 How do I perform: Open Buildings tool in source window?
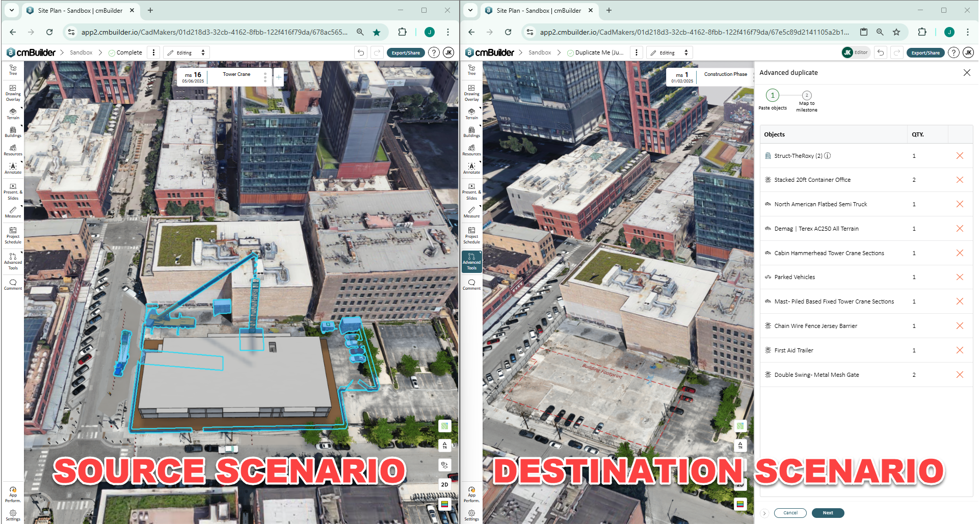pos(13,132)
